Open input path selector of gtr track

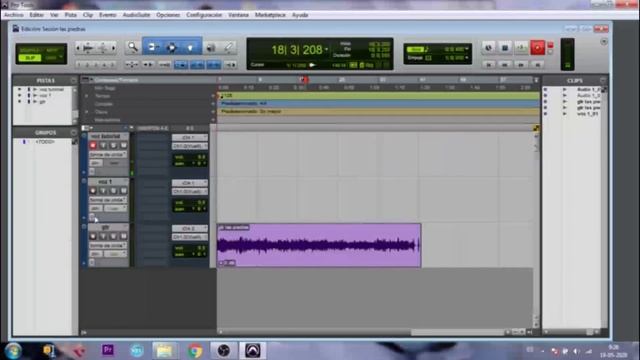tap(190, 228)
